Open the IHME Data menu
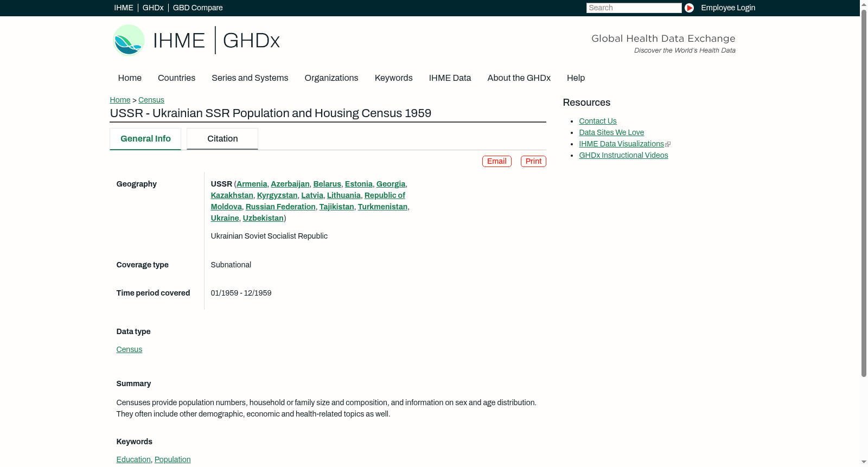The width and height of the screenshot is (868, 467). (450, 78)
